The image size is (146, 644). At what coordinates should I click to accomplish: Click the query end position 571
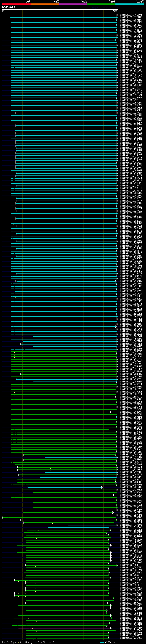115,11
